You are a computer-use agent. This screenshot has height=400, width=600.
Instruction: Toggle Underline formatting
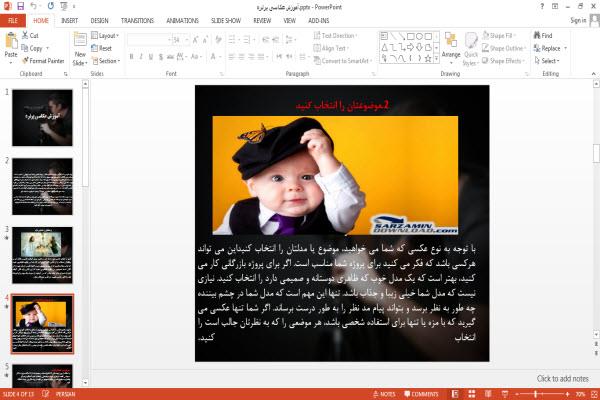(x=151, y=57)
